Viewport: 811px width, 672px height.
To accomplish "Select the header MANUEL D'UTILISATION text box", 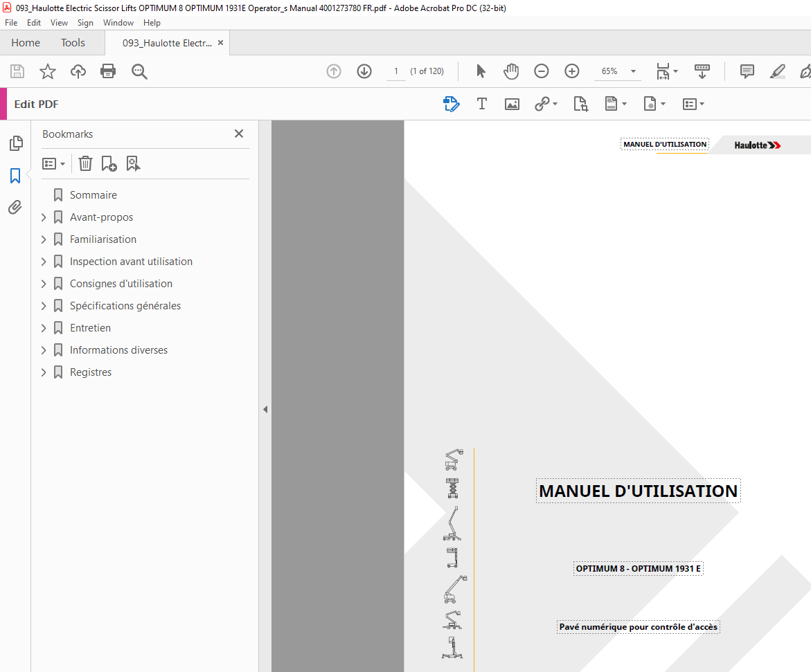I will [x=665, y=144].
